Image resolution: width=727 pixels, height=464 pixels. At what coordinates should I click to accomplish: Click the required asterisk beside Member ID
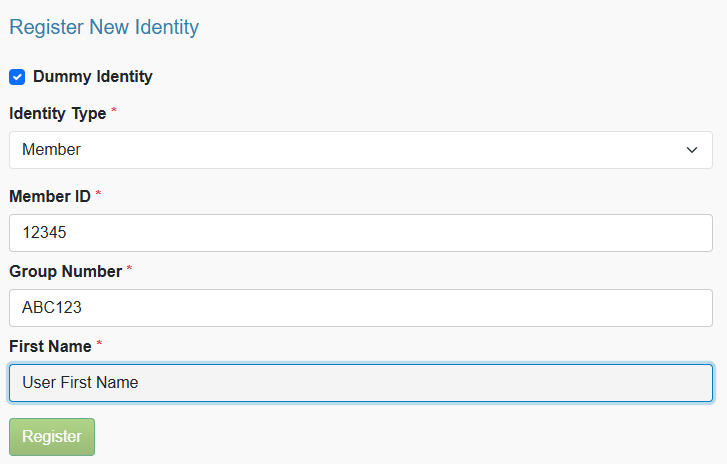point(99,194)
